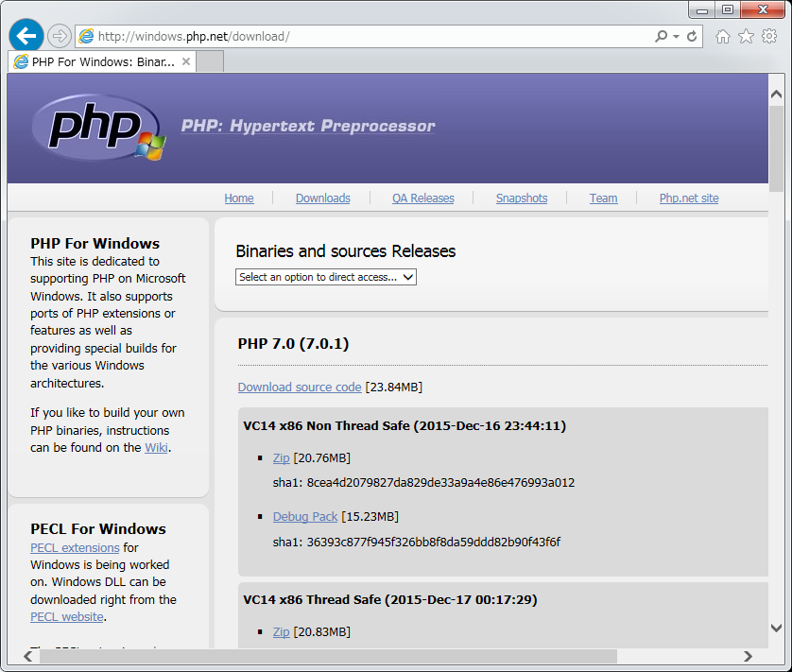
Task: Open the Home icon in browser toolbar
Action: pyautogui.click(x=723, y=37)
